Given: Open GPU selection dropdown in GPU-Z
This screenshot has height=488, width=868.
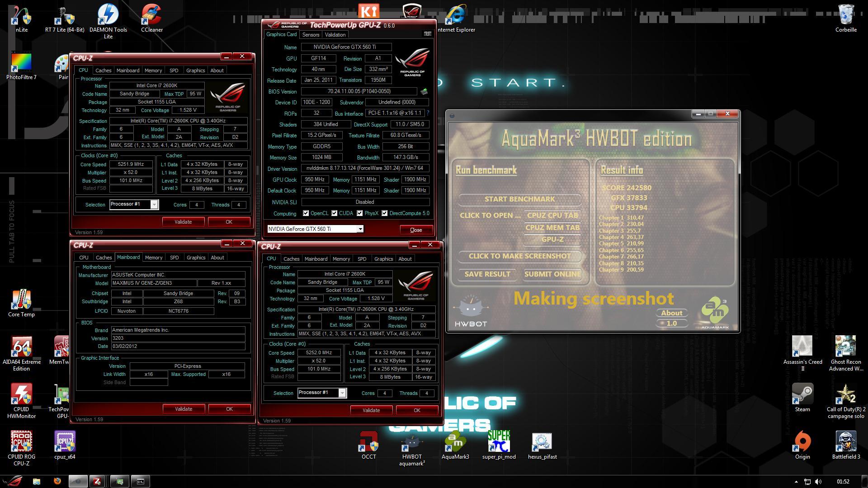Looking at the screenshot, I should point(360,229).
